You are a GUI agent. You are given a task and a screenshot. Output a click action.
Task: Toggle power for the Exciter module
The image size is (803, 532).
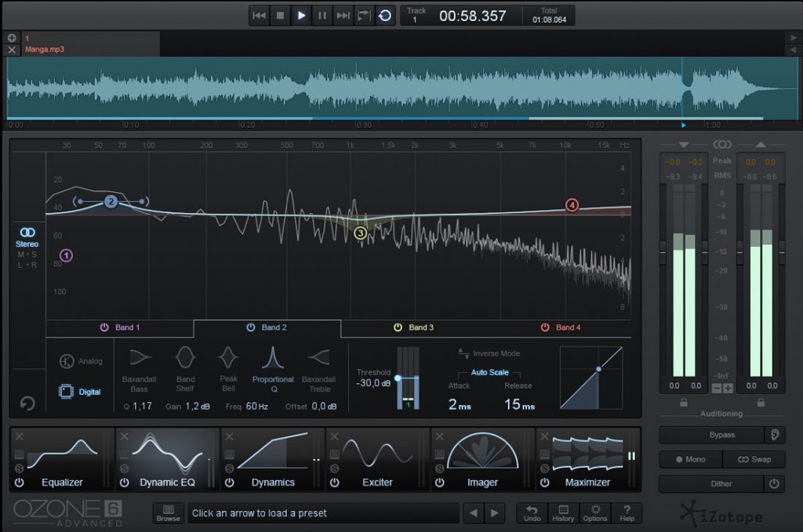pyautogui.click(x=334, y=483)
